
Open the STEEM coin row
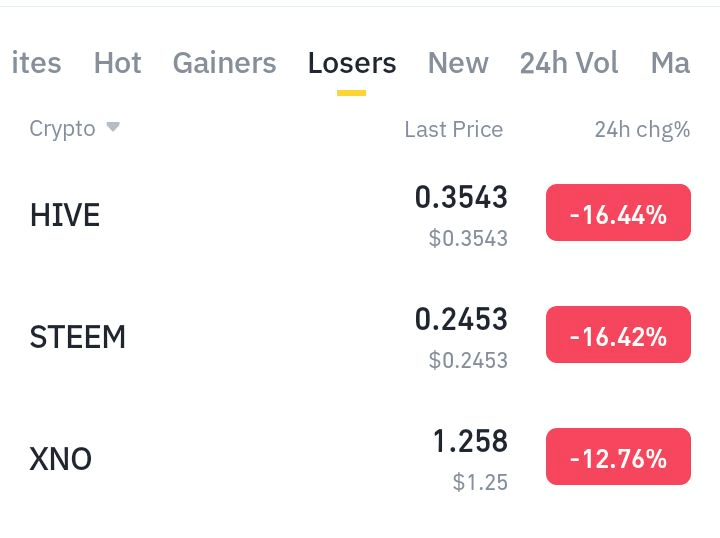point(78,337)
